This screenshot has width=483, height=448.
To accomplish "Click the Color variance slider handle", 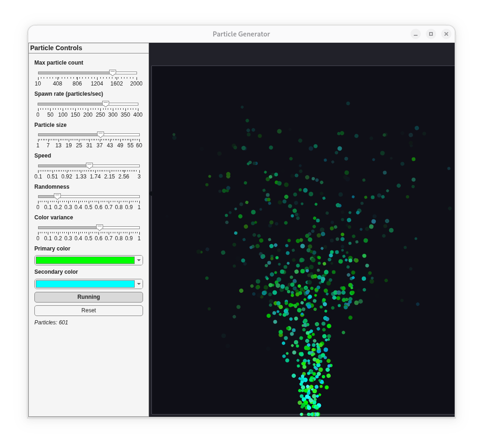I will pyautogui.click(x=99, y=228).
